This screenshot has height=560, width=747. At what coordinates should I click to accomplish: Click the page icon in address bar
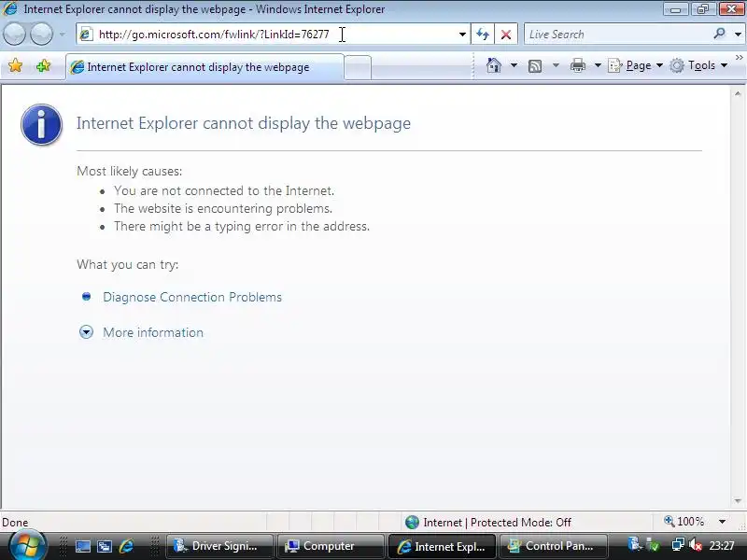tap(86, 35)
